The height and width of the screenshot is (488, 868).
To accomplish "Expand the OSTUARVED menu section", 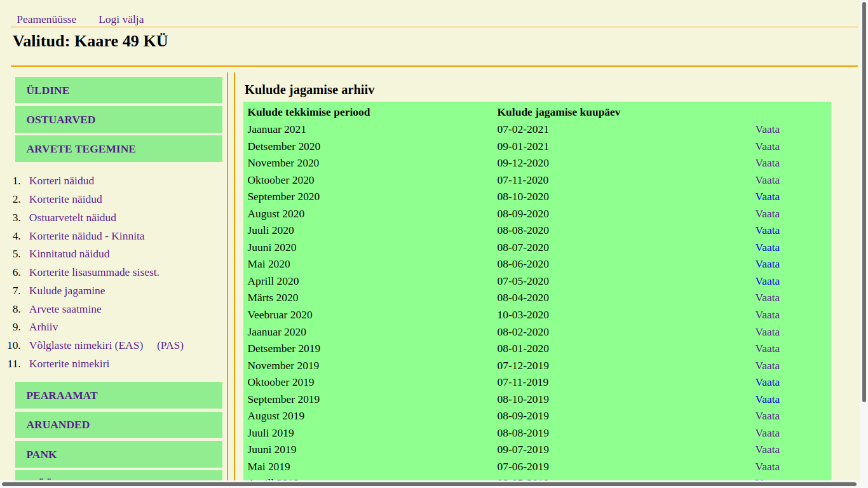I will click(x=60, y=119).
